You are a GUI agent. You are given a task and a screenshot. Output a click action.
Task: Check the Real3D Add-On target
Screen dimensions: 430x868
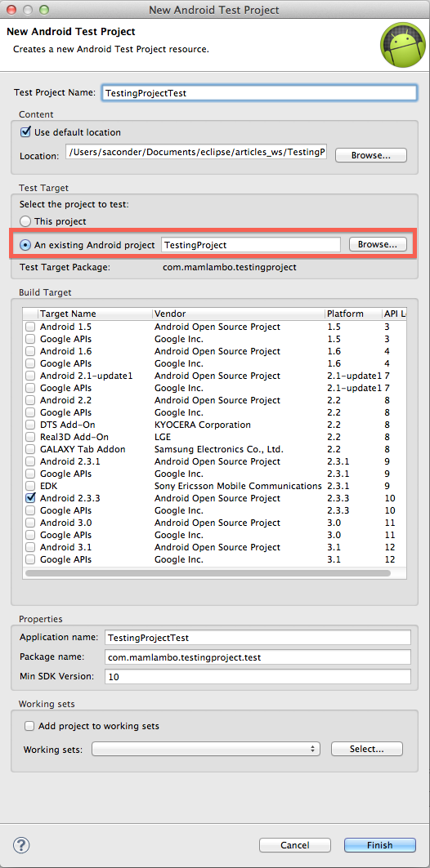pos(30,438)
